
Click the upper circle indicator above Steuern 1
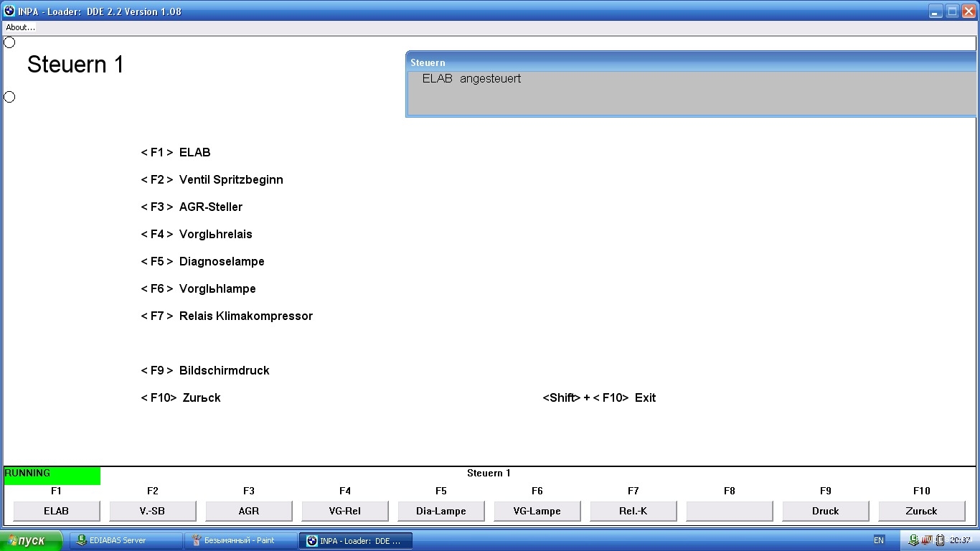click(9, 42)
